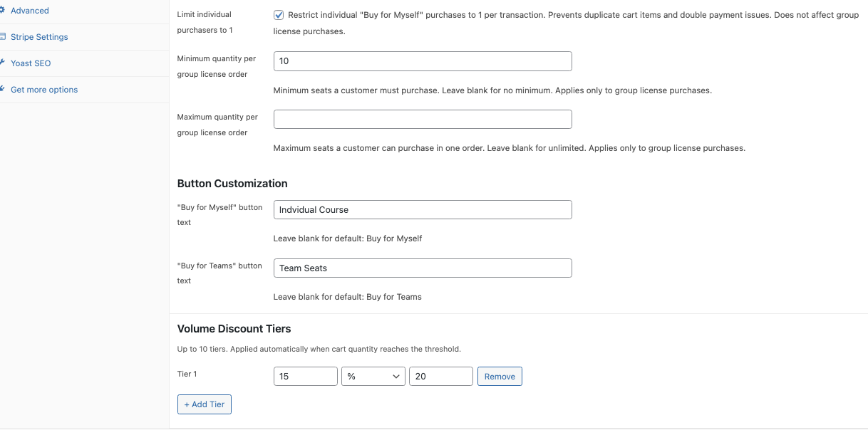Open the Yoast SEO tab

31,63
